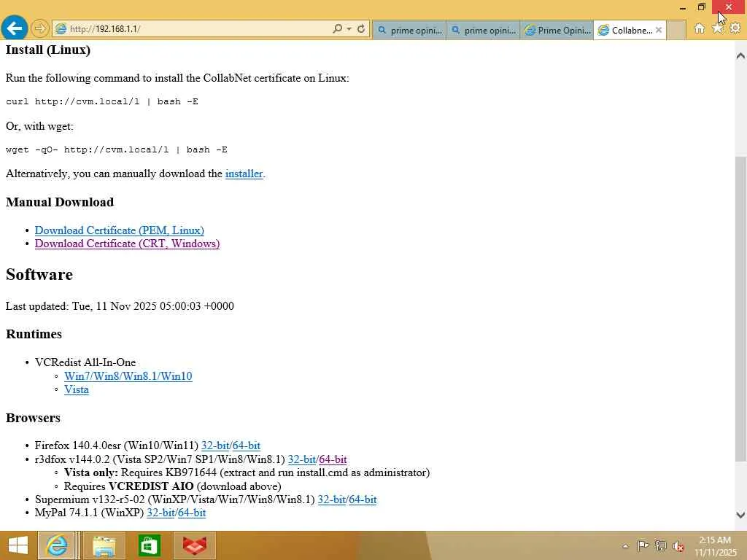Restore down the browser window

(x=701, y=7)
